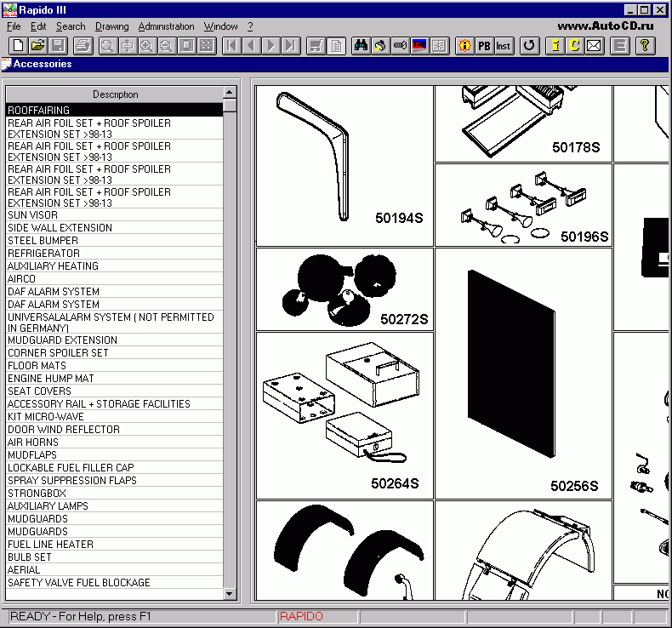Select AIR HORNS in the list
The height and width of the screenshot is (628, 672).
coord(115,442)
